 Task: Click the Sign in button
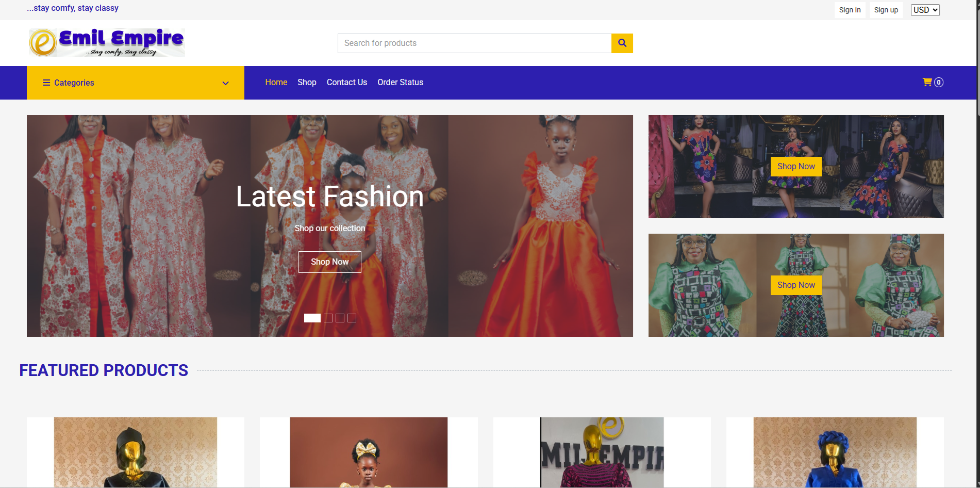coord(850,10)
